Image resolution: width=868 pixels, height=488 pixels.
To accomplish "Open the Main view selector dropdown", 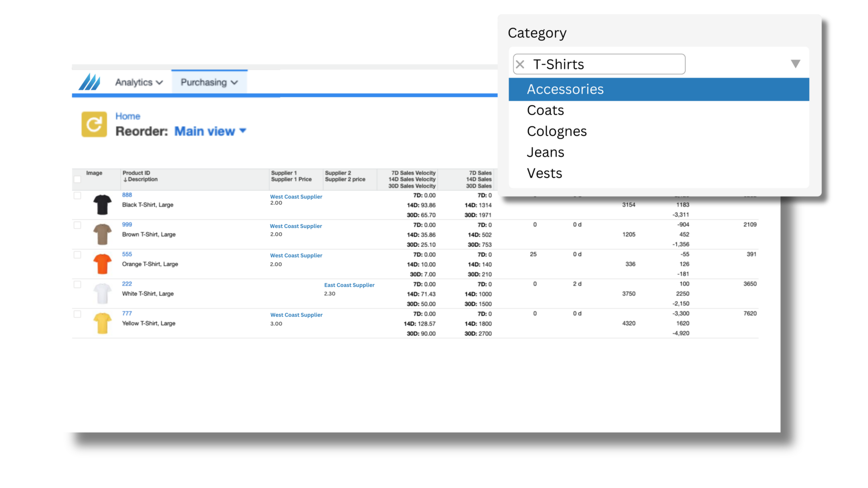I will pos(210,131).
